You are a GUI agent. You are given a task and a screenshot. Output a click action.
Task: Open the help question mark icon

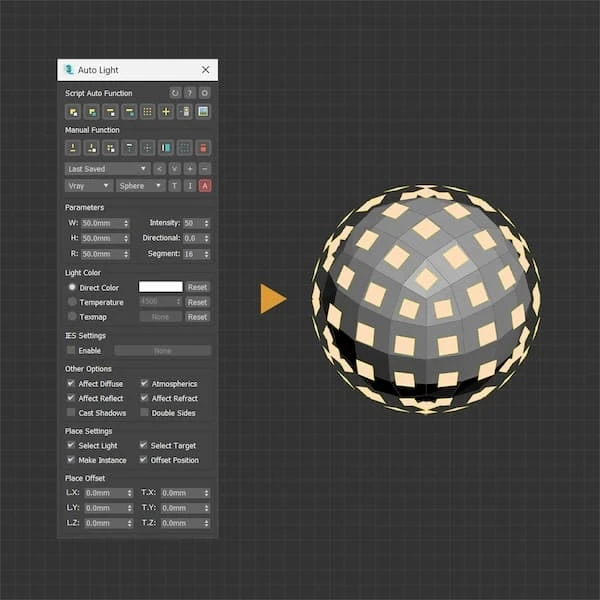pos(190,93)
